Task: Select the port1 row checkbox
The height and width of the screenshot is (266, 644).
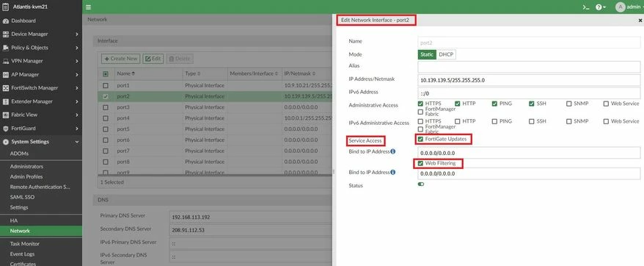Action: click(x=106, y=86)
